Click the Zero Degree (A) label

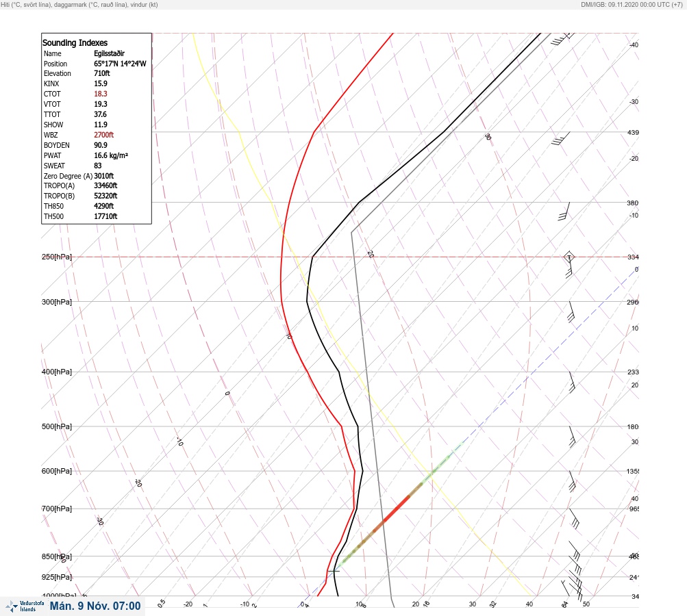click(x=68, y=176)
